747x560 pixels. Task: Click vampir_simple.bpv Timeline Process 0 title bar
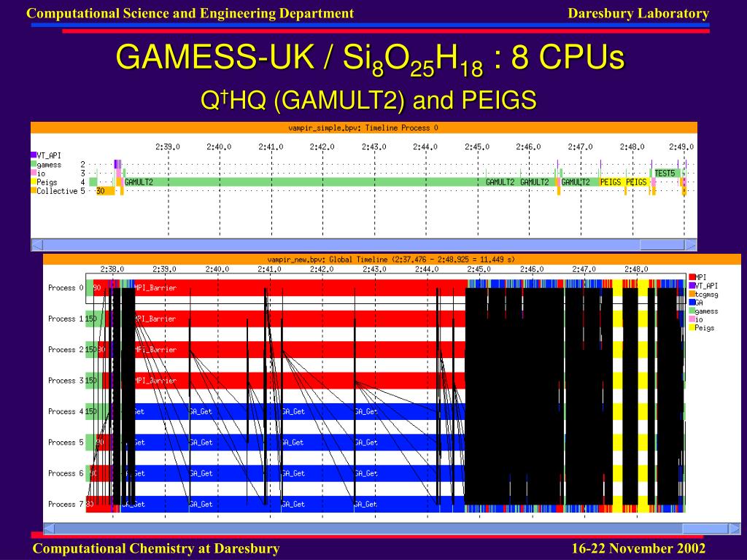[x=363, y=128]
